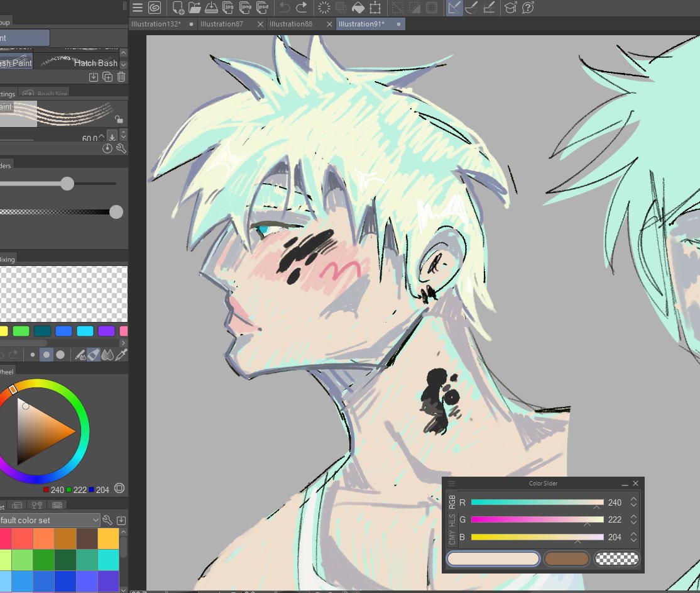Save the current illustration
The height and width of the screenshot is (593, 700).
click(211, 8)
